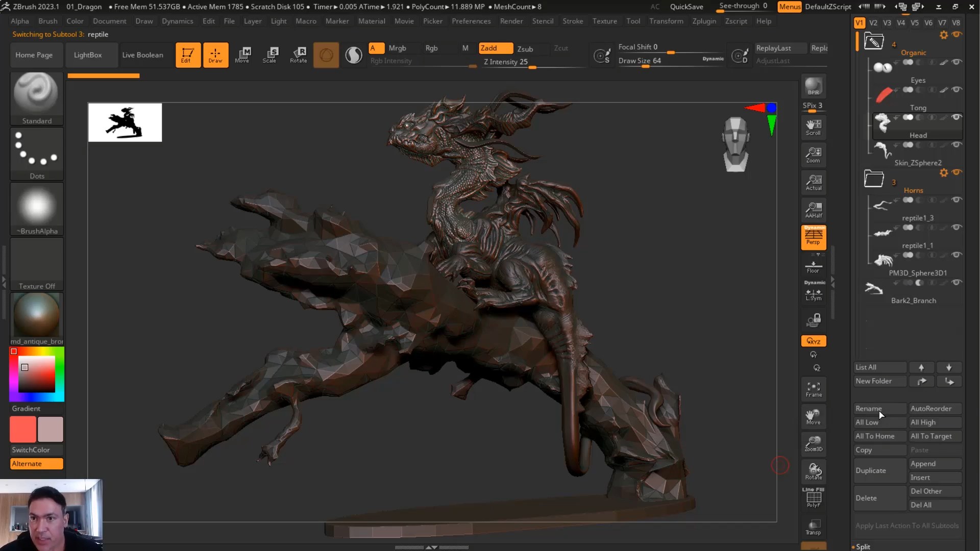The height and width of the screenshot is (551, 980).
Task: Collapse the Horns folder
Action: click(874, 179)
